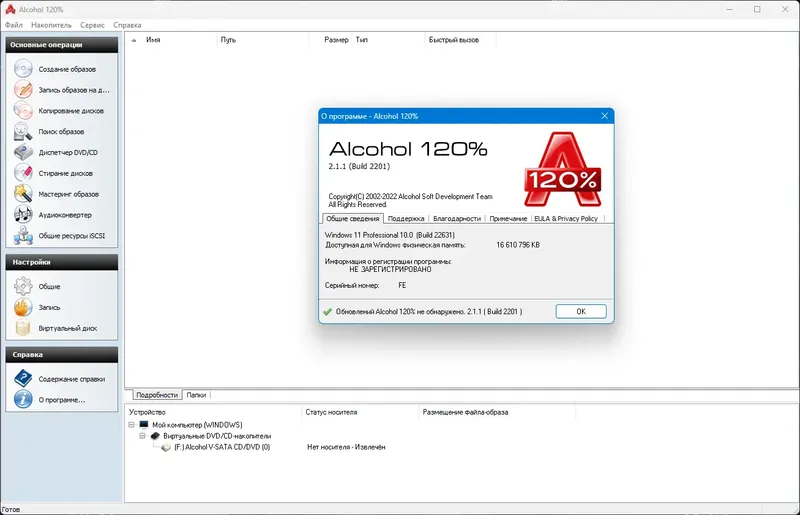This screenshot has height=515, width=800.
Task: Click the Запись образов на диски icon
Action: [23, 89]
